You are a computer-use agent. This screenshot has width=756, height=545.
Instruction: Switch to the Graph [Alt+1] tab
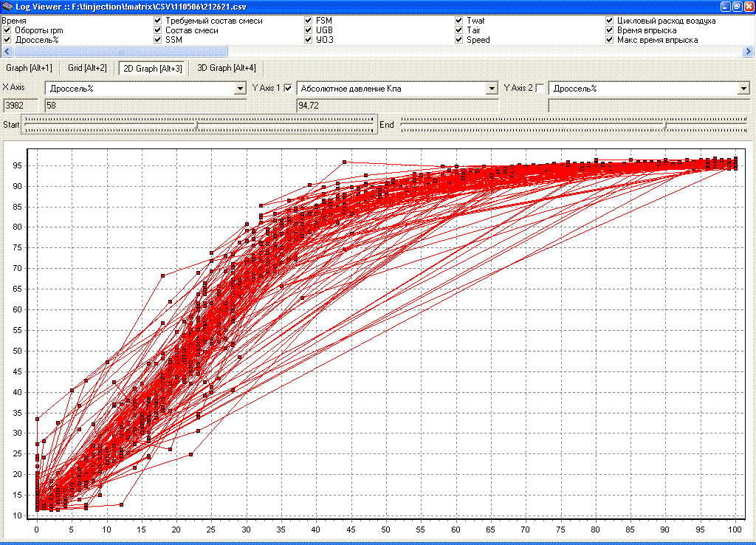pos(29,68)
